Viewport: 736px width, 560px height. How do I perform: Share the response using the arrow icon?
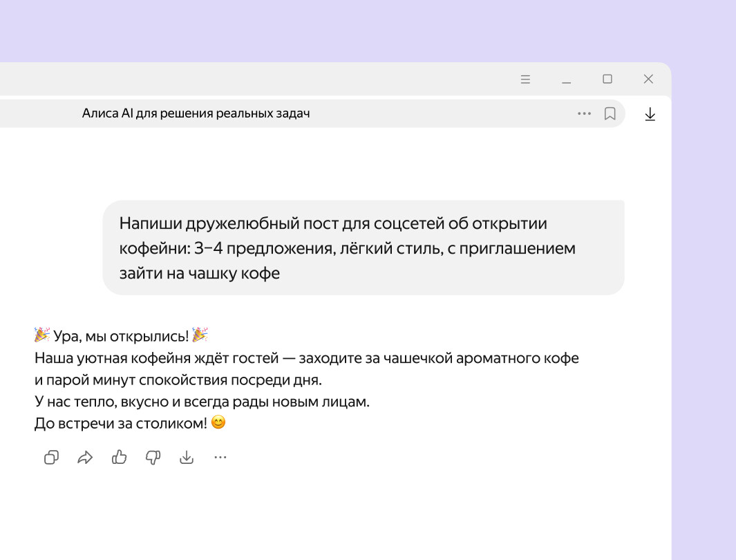pyautogui.click(x=85, y=457)
